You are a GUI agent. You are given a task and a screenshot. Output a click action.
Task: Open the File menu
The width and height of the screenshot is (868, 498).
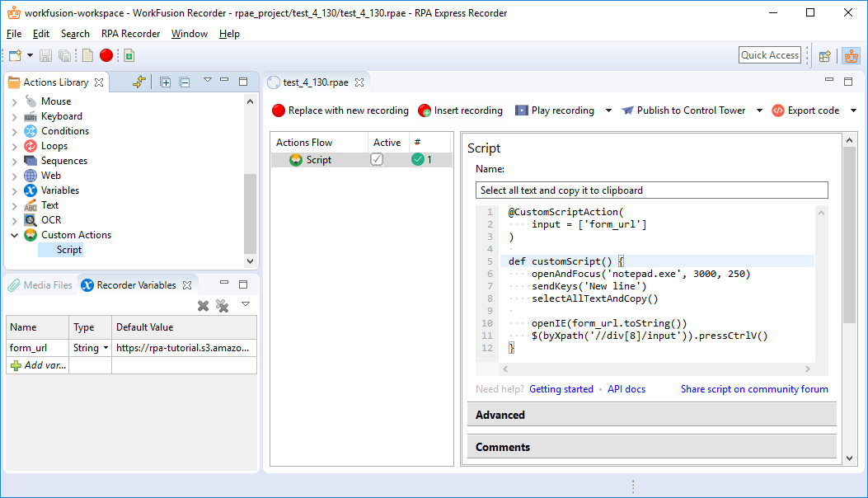click(14, 34)
